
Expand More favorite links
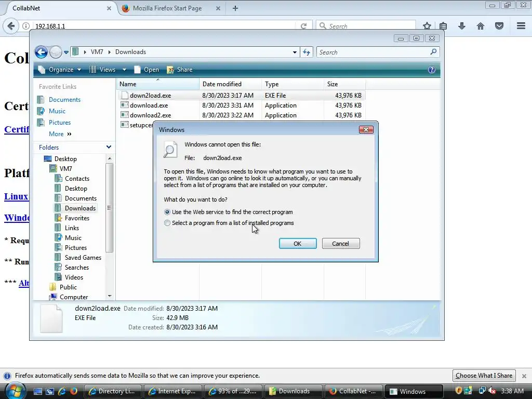[60, 134]
